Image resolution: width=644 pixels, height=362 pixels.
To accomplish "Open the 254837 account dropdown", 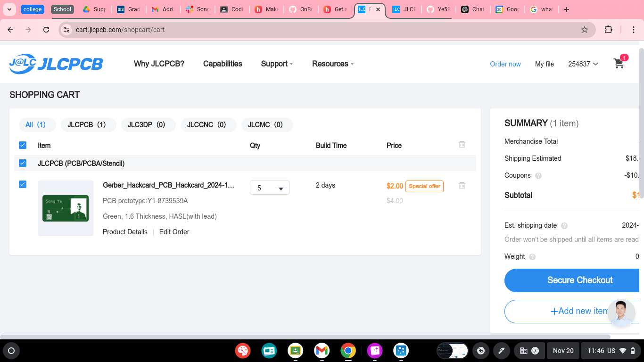I will coord(583,64).
